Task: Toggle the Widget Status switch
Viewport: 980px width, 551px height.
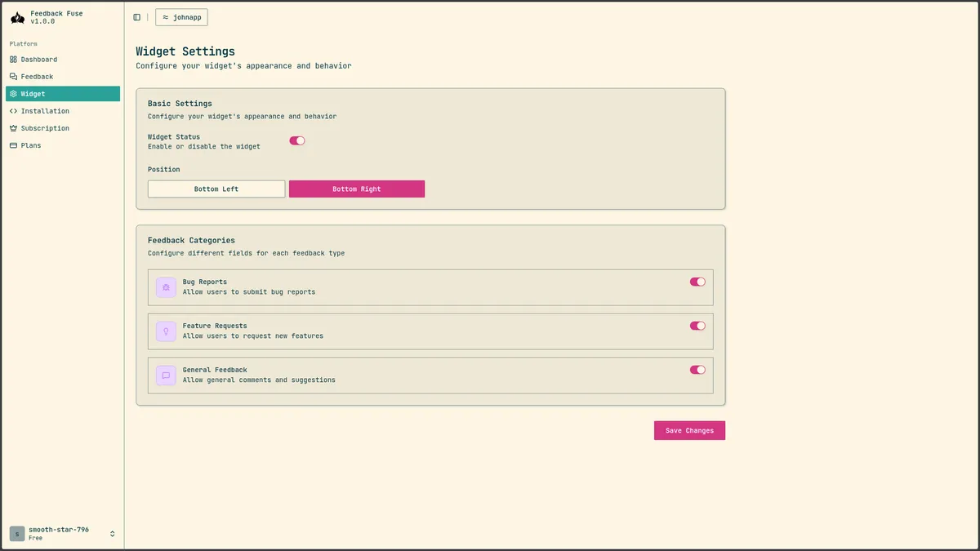Action: (x=296, y=140)
